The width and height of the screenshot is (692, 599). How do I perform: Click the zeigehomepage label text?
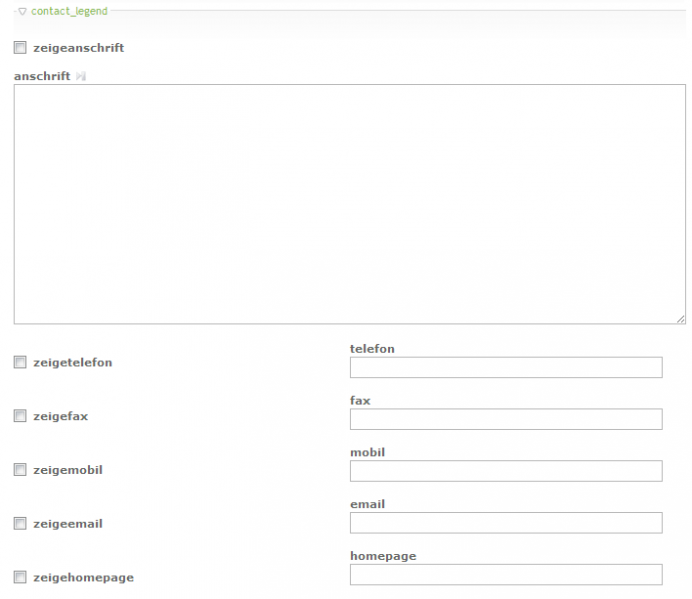click(x=83, y=577)
